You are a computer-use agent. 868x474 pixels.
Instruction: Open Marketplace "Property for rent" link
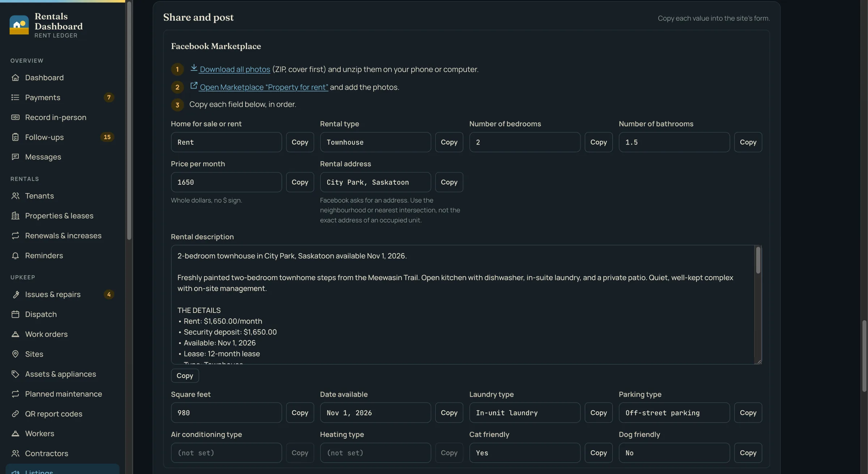click(264, 87)
